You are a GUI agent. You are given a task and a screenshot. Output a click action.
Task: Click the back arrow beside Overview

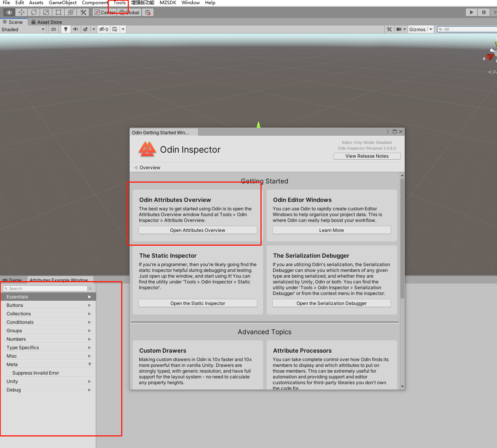point(135,168)
